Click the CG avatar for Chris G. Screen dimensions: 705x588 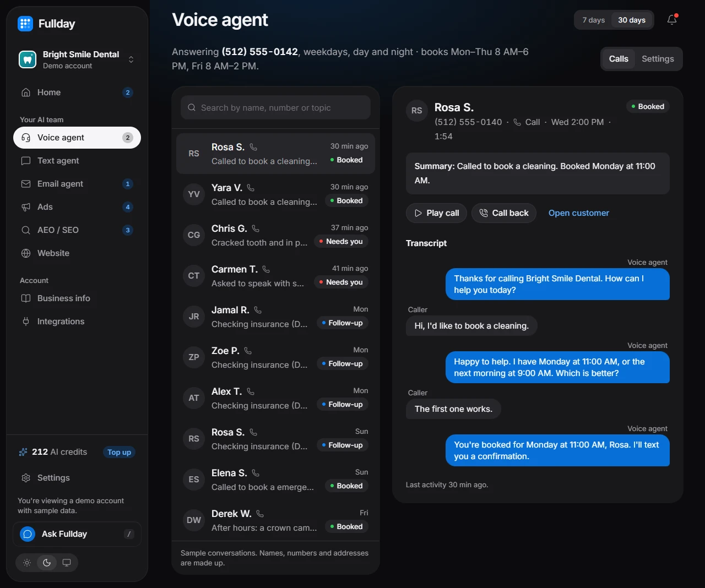pyautogui.click(x=194, y=235)
